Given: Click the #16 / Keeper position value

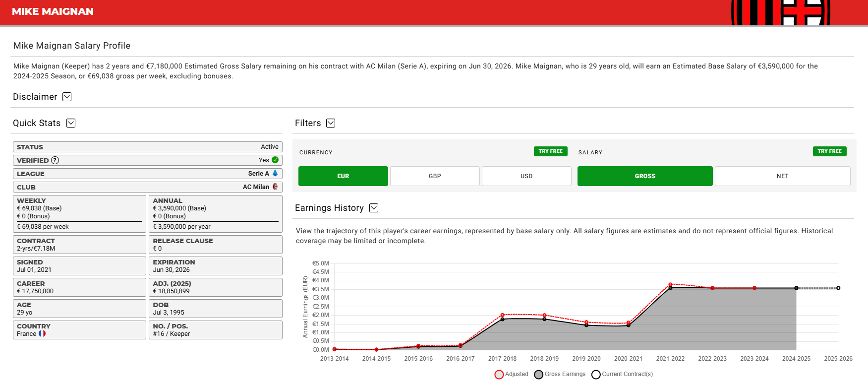Looking at the screenshot, I should click(172, 334).
